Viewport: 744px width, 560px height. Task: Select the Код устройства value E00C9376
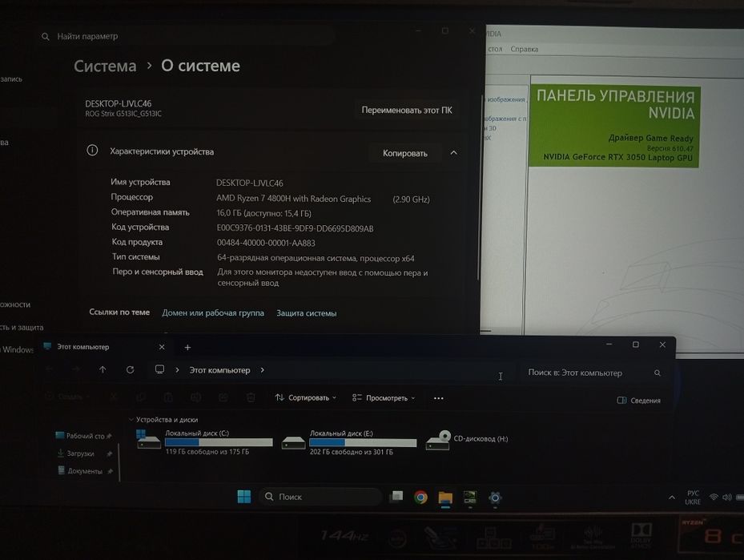295,228
